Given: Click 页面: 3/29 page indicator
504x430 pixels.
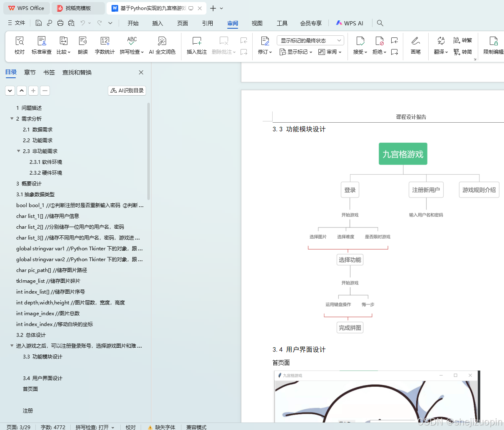Looking at the screenshot, I should pos(18,427).
